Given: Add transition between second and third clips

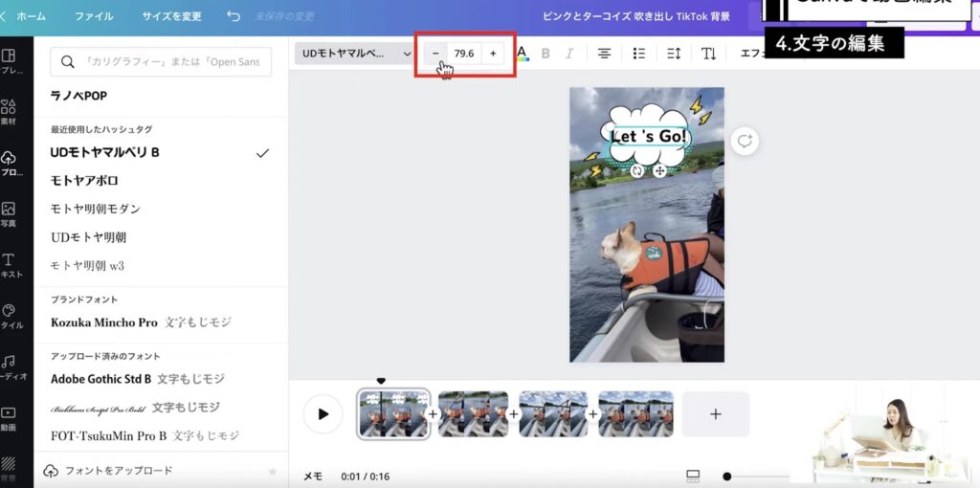Looking at the screenshot, I should click(513, 413).
